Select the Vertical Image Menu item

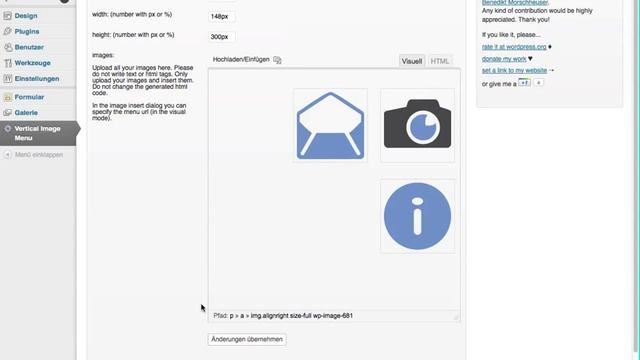point(38,133)
